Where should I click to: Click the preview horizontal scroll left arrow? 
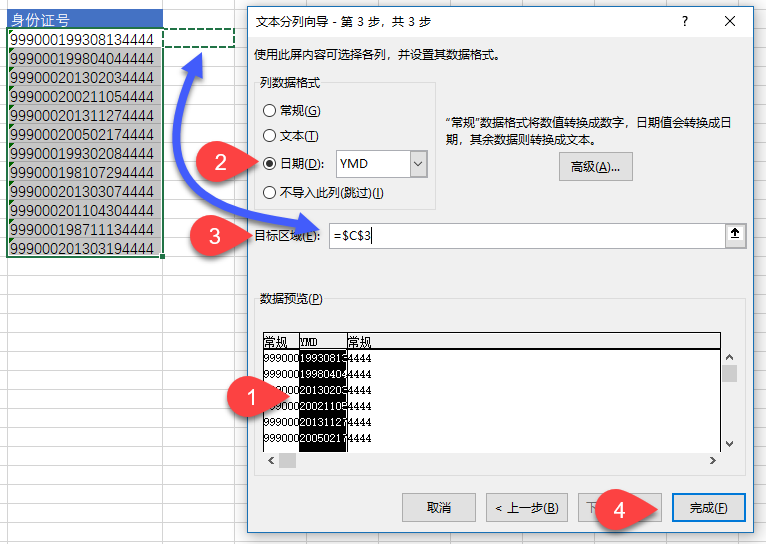click(270, 460)
